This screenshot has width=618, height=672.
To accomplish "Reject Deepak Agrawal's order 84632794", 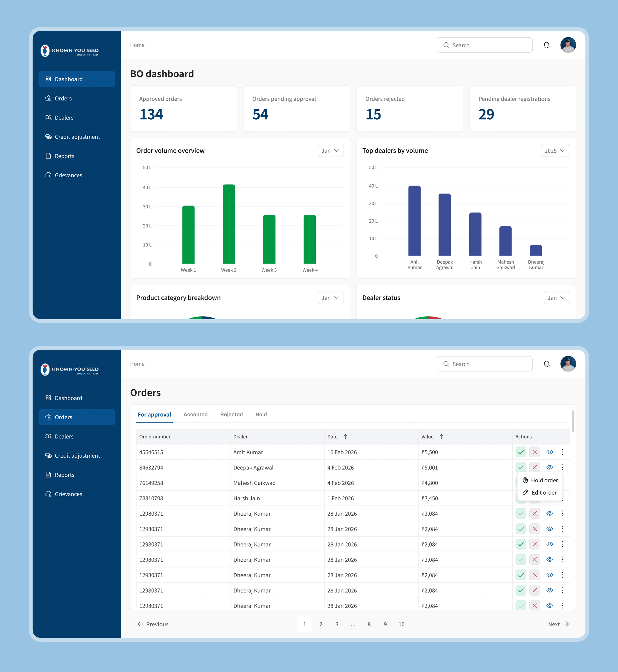I will click(x=534, y=467).
